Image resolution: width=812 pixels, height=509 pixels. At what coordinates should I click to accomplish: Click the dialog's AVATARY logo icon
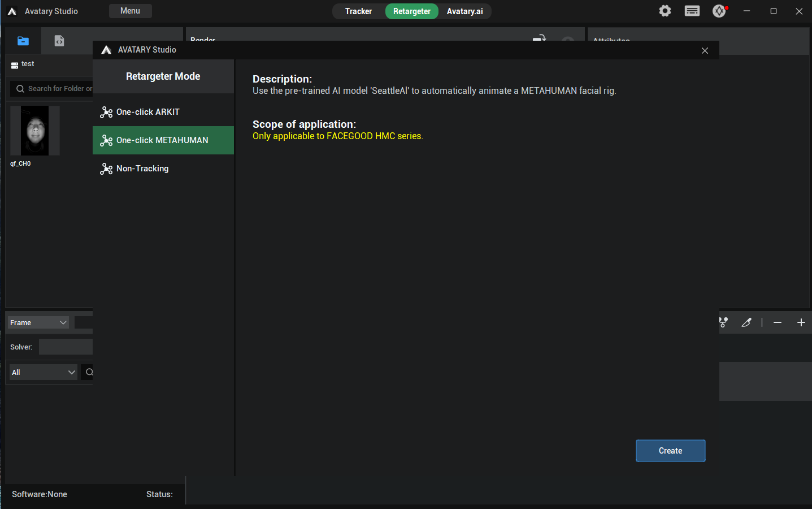[x=106, y=50]
